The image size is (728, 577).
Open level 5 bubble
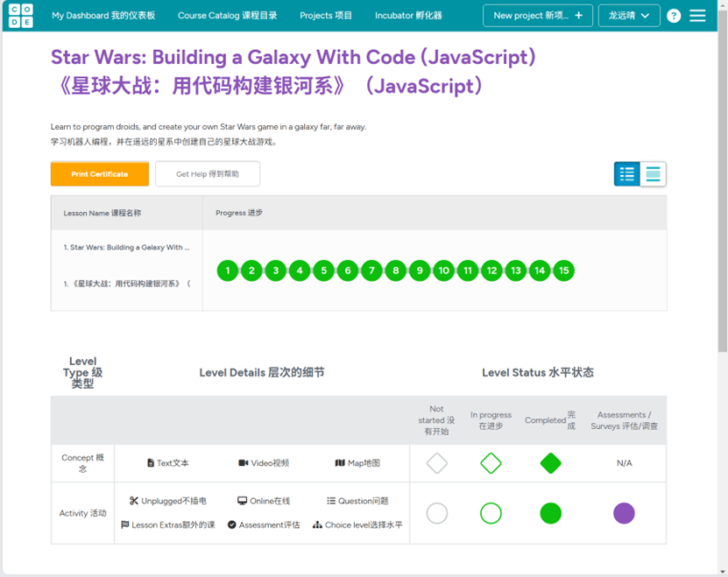(323, 271)
